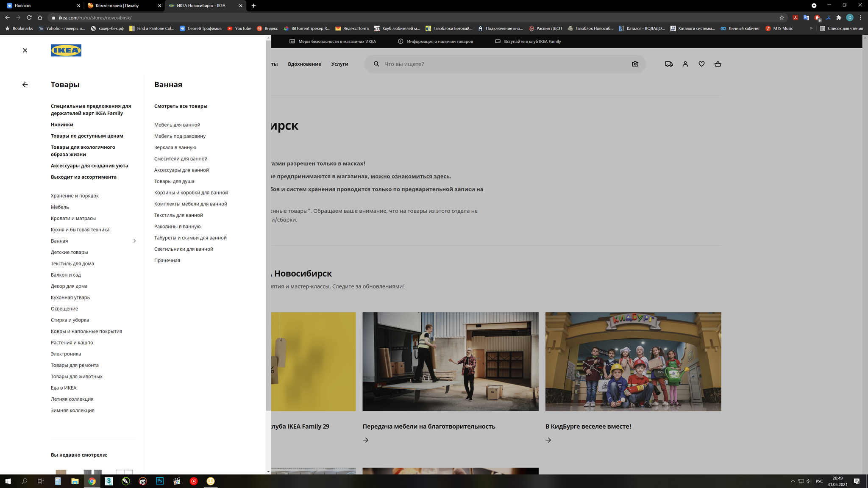The height and width of the screenshot is (488, 868).
Task: Click the Что вы ищете search field
Action: point(504,64)
